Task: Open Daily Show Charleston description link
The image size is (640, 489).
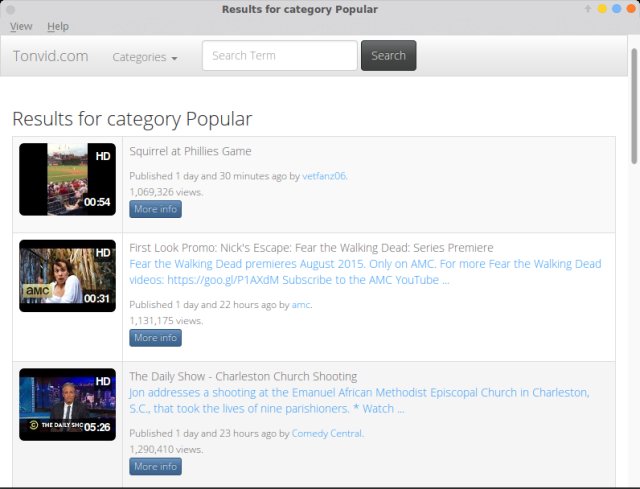Action: (359, 400)
